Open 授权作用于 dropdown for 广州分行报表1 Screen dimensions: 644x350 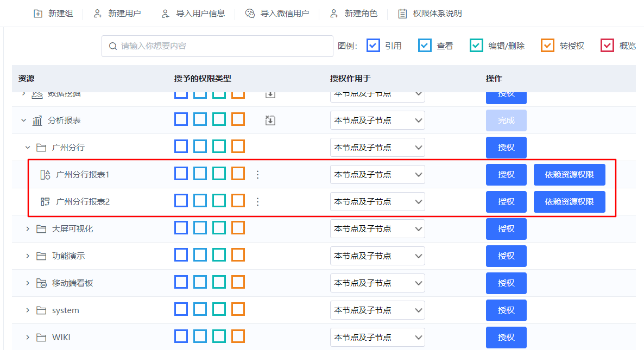[x=377, y=175]
